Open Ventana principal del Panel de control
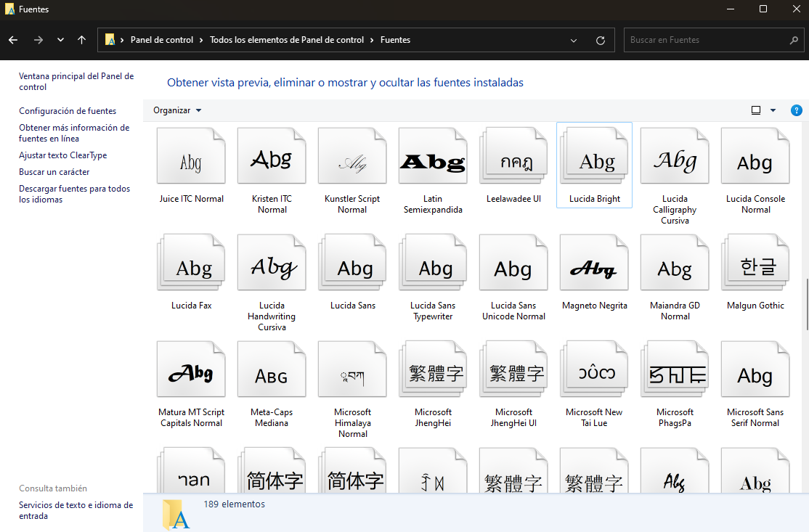809x532 pixels. 76,81
